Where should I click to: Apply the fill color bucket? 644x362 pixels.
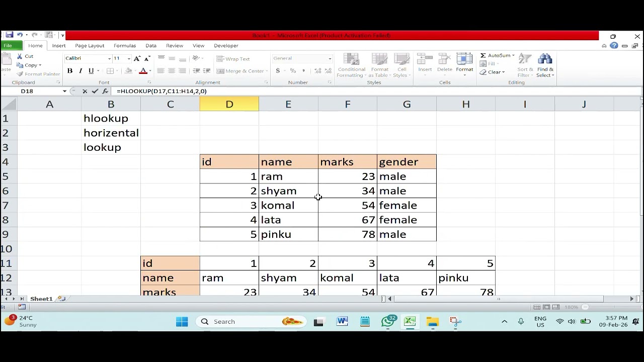tap(128, 71)
